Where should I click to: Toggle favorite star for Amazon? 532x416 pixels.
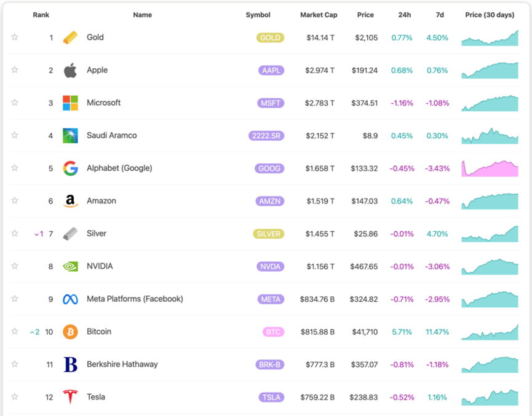coord(15,201)
